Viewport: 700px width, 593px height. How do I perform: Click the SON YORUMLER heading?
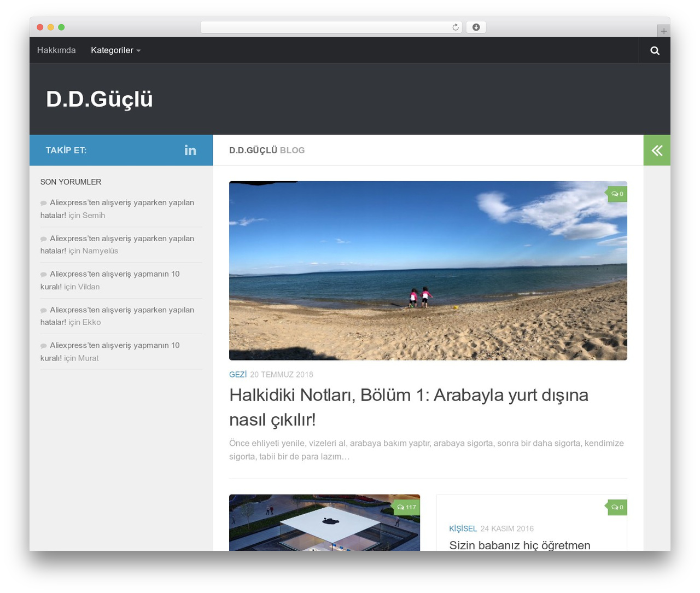click(71, 182)
